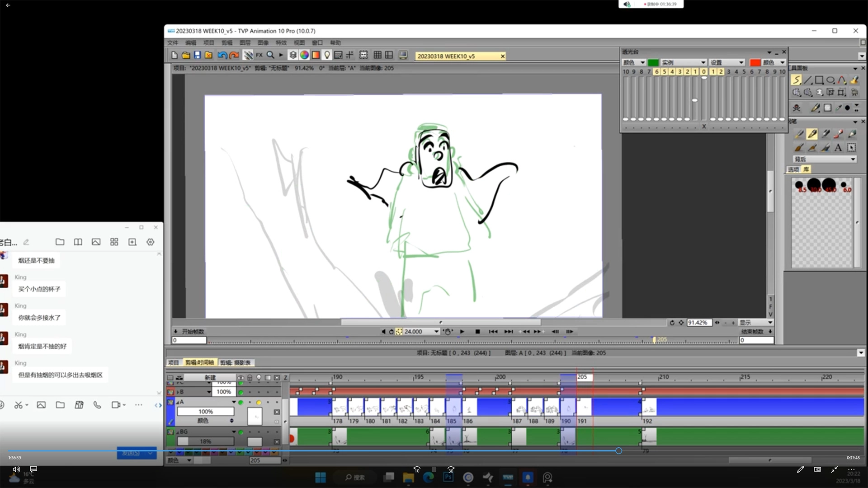Viewport: 868px width, 488px height.
Task: Toggle visibility dot of layer A
Action: coord(241,402)
